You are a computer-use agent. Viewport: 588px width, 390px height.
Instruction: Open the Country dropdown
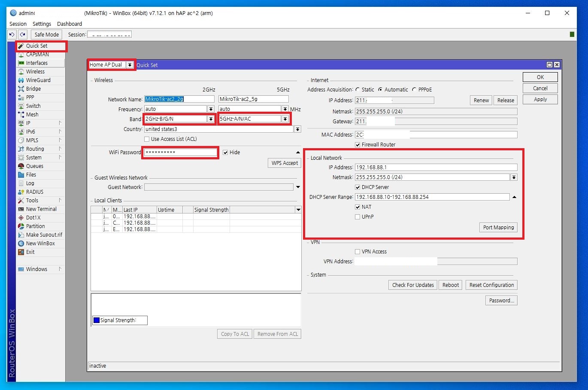(x=297, y=129)
